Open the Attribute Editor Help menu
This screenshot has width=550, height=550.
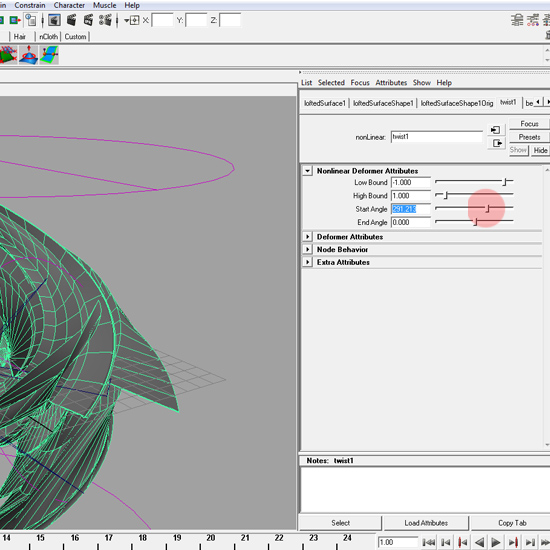pos(444,83)
